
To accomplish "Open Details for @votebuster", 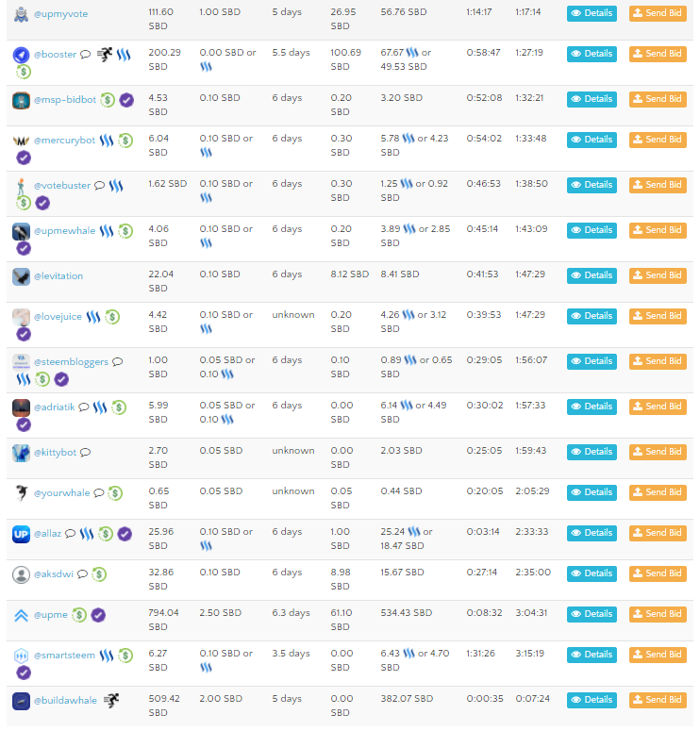I will (x=592, y=185).
